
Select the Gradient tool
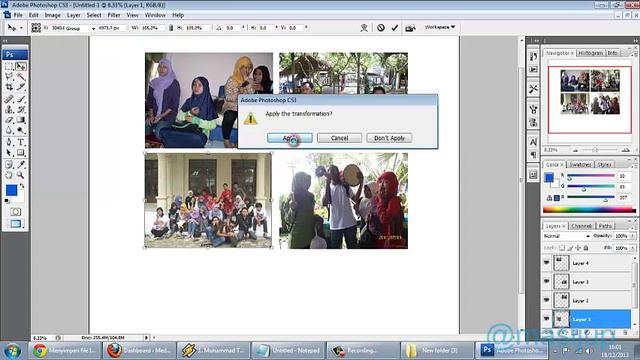pyautogui.click(x=21, y=120)
